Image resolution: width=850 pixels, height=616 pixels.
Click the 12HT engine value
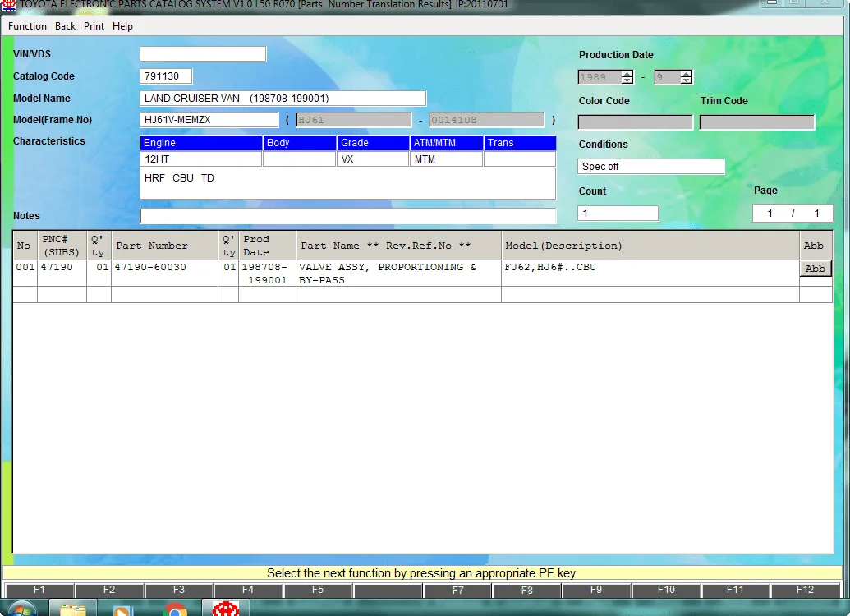point(201,159)
